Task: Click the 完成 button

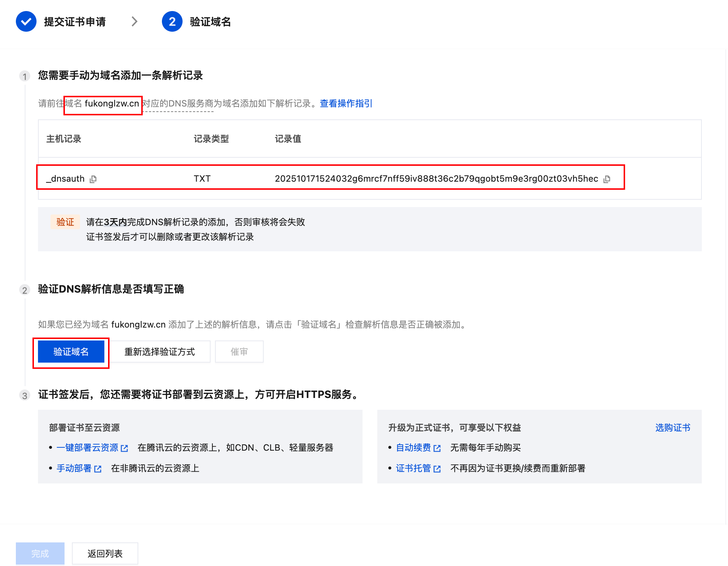Action: pos(40,553)
